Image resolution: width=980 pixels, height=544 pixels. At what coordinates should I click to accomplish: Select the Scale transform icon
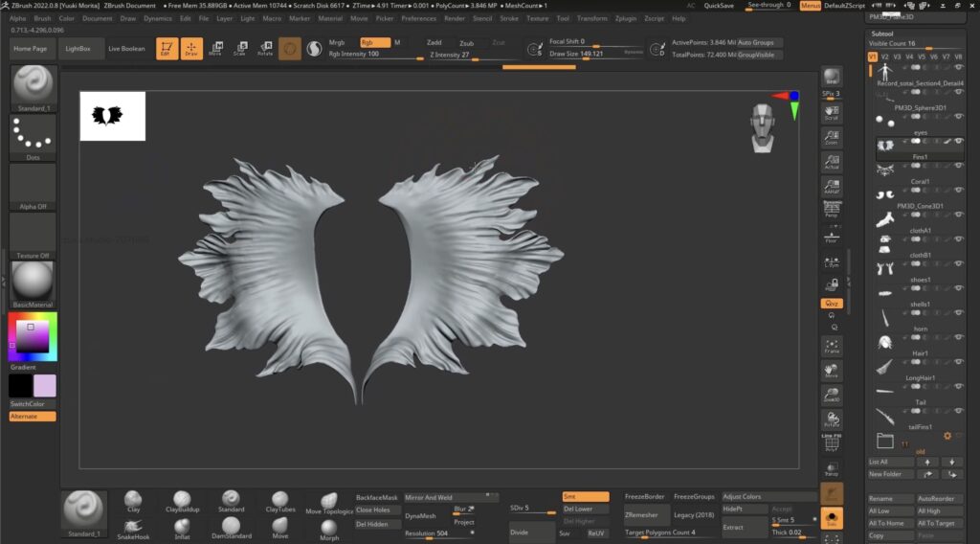240,48
